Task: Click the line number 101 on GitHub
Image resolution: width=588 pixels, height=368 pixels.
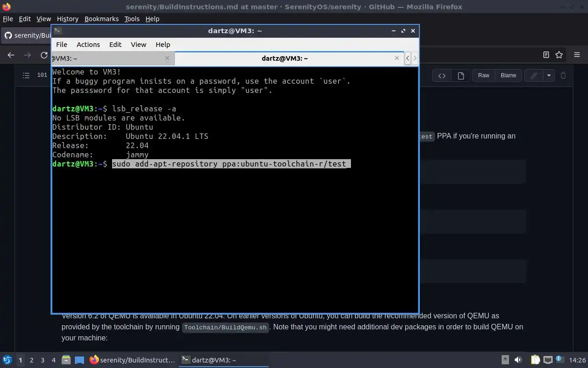Action: 42,75
